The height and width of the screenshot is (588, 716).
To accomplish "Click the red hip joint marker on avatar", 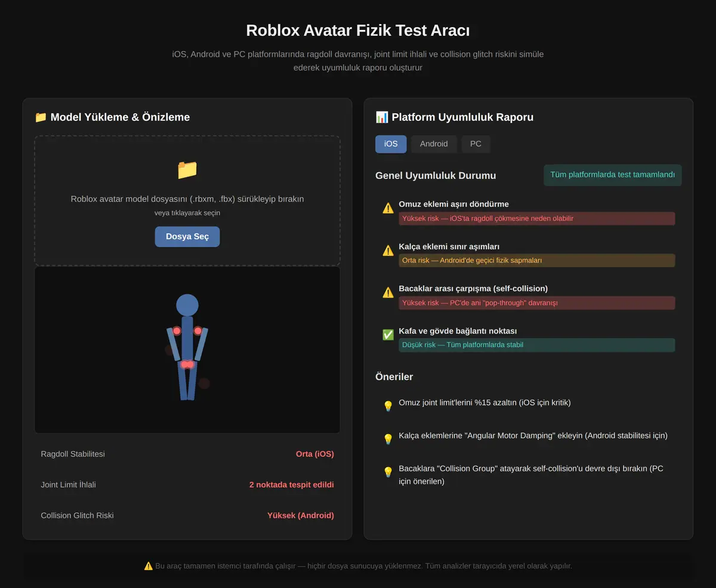I will tap(187, 364).
